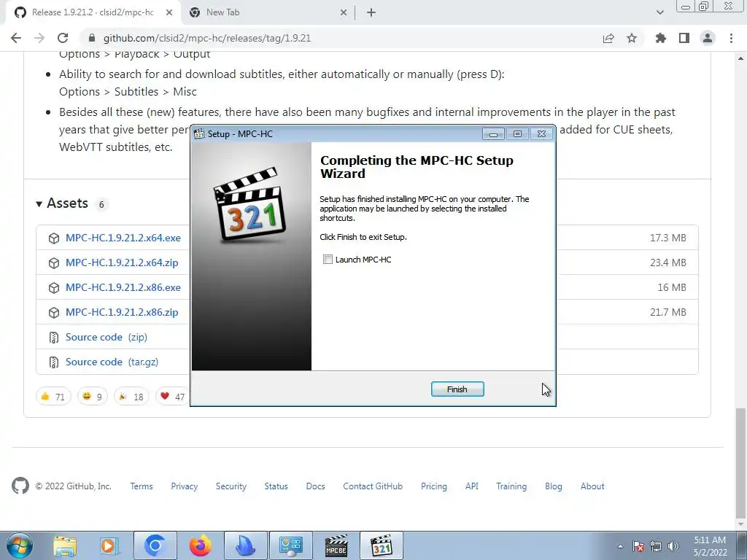Image resolution: width=747 pixels, height=560 pixels.
Task: Add thumbs up reaction with 71 count
Action: point(53,396)
